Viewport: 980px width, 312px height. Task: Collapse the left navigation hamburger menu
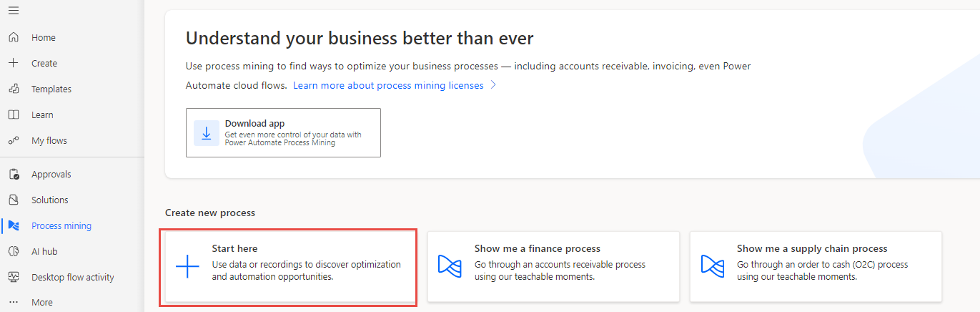14,11
